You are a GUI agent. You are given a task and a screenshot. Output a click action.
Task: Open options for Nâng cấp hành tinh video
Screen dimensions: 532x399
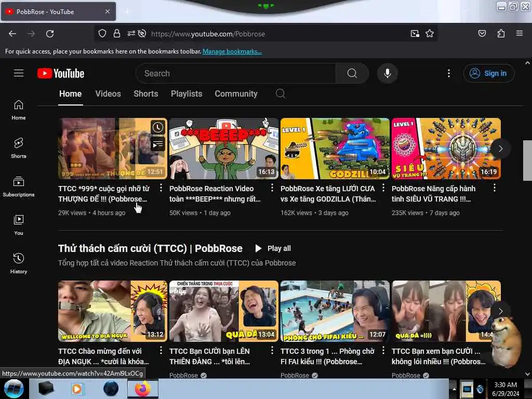[x=495, y=188]
